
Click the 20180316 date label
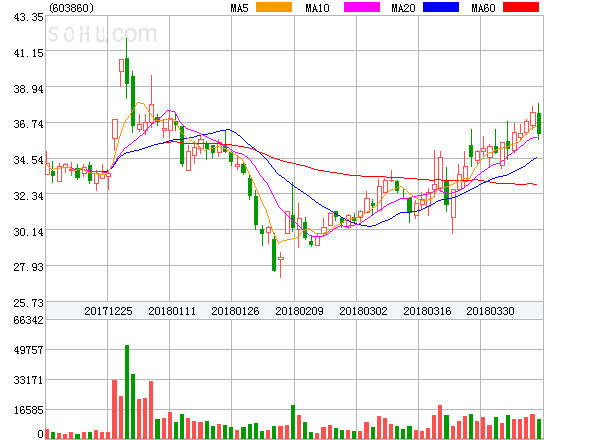tap(427, 311)
